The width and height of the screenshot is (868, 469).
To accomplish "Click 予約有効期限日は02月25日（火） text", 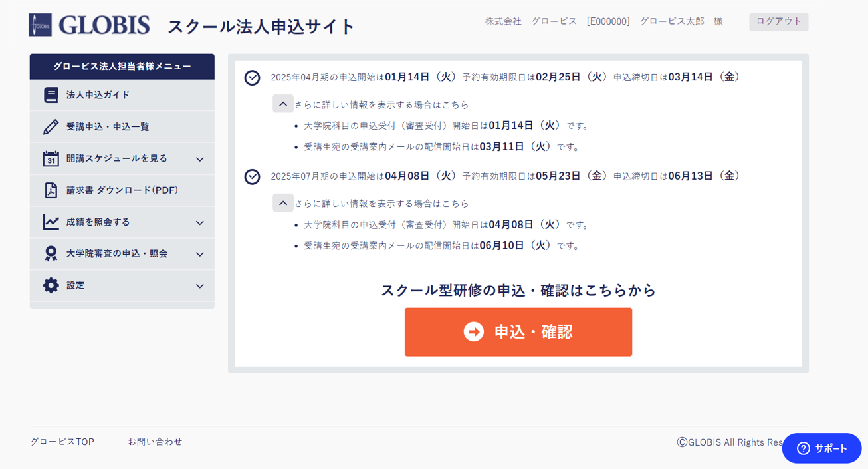I will coord(536,77).
